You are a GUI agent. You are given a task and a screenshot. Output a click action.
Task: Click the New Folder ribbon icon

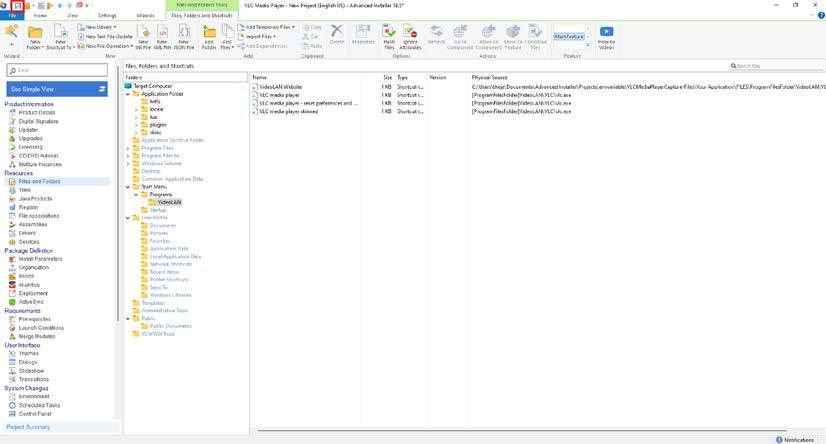pos(35,37)
